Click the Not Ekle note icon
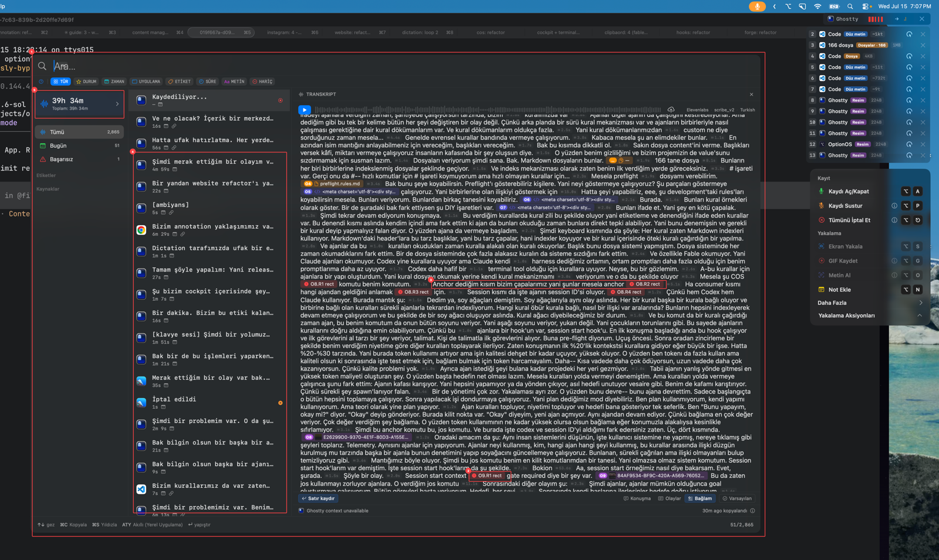939x560 pixels. point(821,290)
